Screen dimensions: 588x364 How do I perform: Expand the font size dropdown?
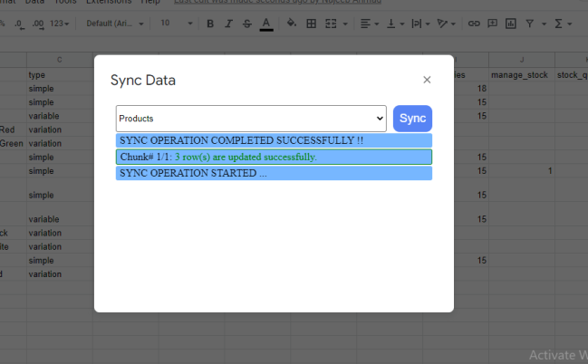point(177,24)
